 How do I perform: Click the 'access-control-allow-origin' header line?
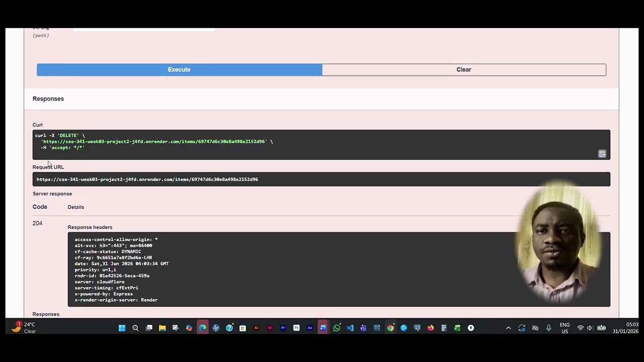116,239
